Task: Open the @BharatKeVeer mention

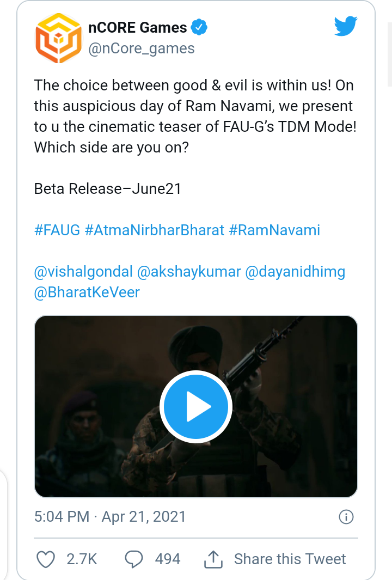Action: pos(87,292)
